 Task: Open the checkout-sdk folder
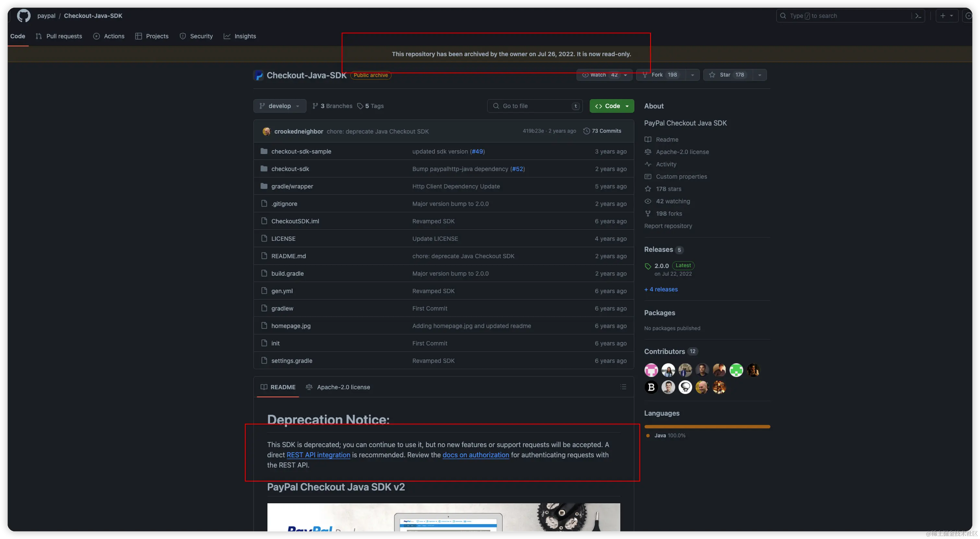point(290,169)
